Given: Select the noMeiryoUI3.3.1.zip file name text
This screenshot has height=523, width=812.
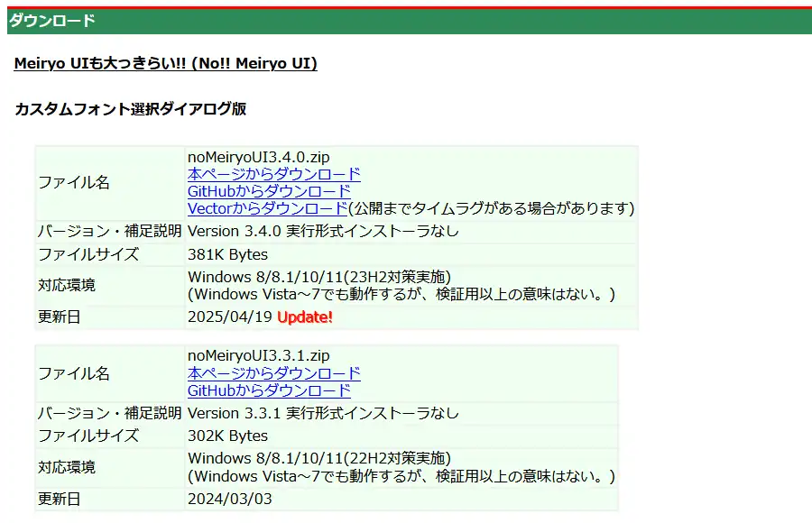Looking at the screenshot, I should 258,356.
